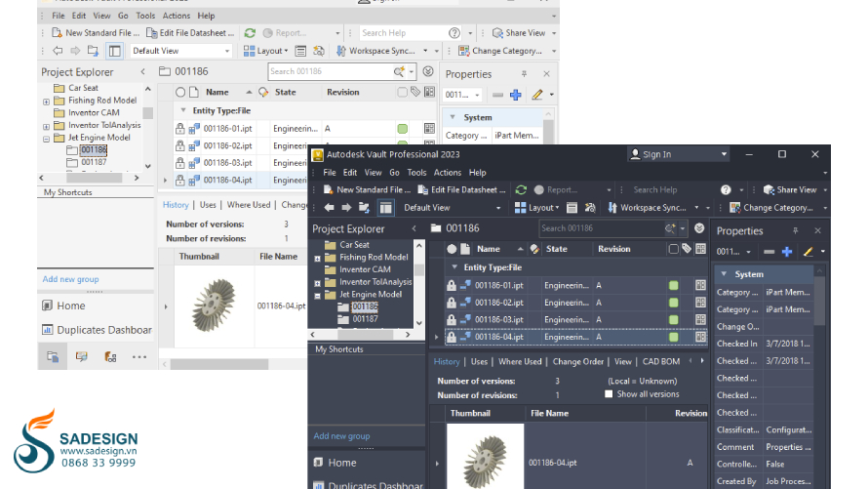Collapse Entity Type:File group in dark window
Screen dimensions: 868x489
click(x=454, y=267)
